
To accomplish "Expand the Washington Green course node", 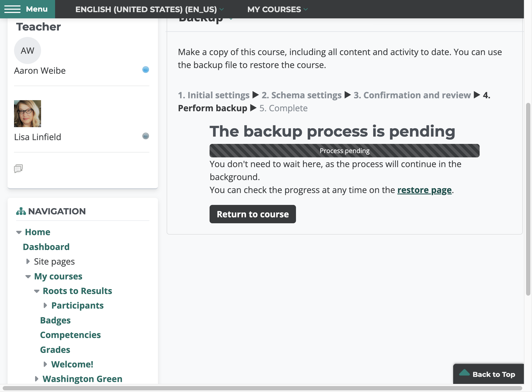I will pos(36,379).
